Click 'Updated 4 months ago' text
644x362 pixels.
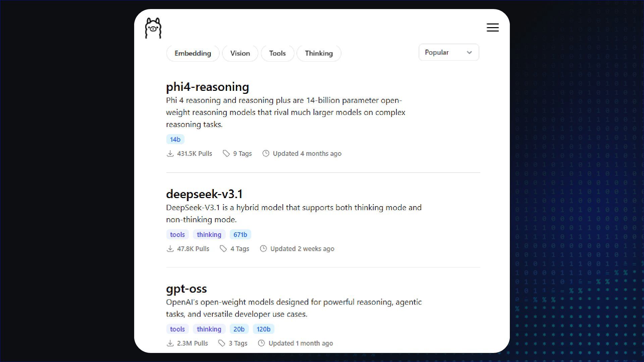pos(307,154)
